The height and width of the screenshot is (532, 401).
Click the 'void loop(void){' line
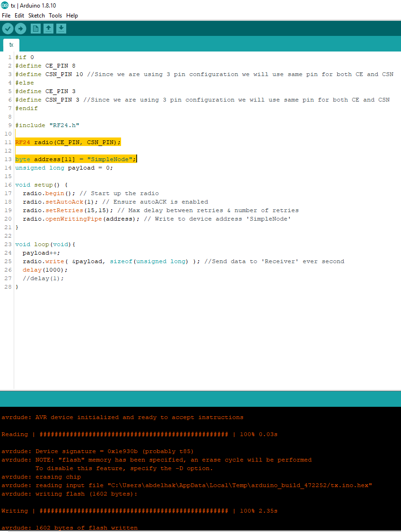[45, 244]
